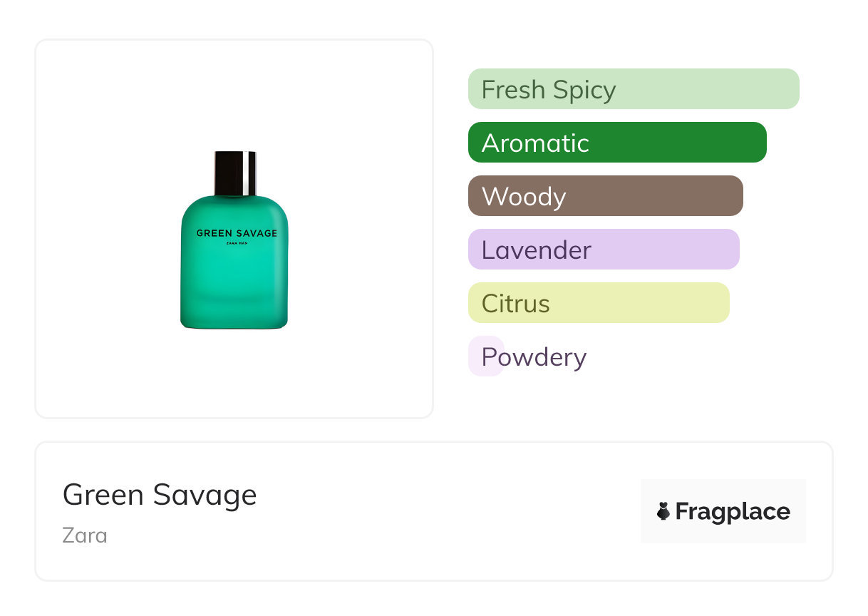
Task: Click the small ZARA MAN bottle text
Action: click(236, 244)
